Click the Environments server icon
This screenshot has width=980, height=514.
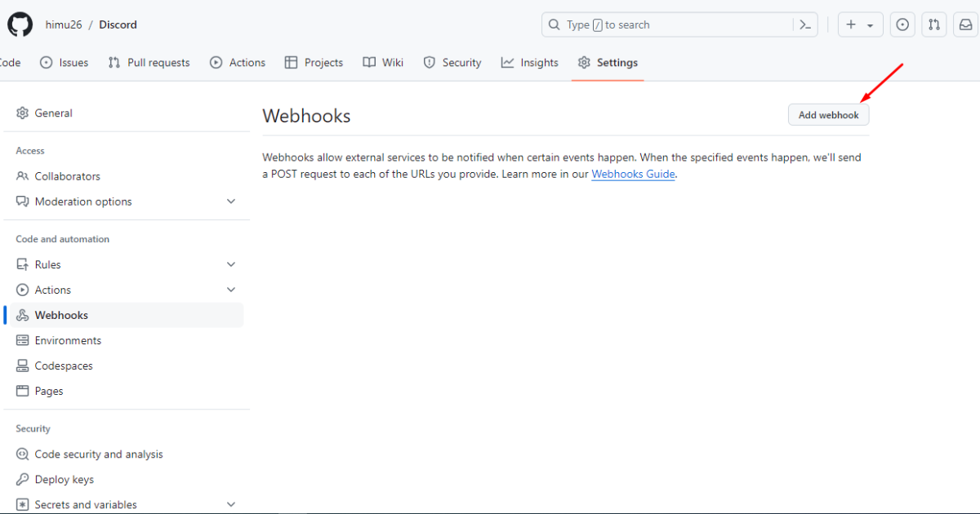coord(23,340)
